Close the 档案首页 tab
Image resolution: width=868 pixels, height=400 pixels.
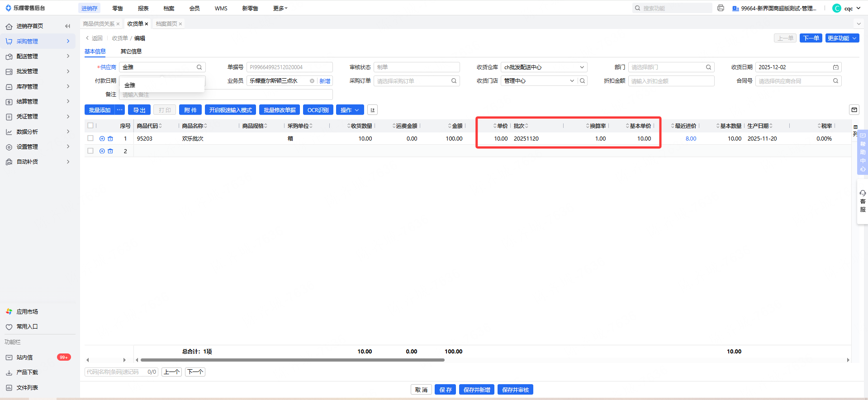tap(180, 24)
